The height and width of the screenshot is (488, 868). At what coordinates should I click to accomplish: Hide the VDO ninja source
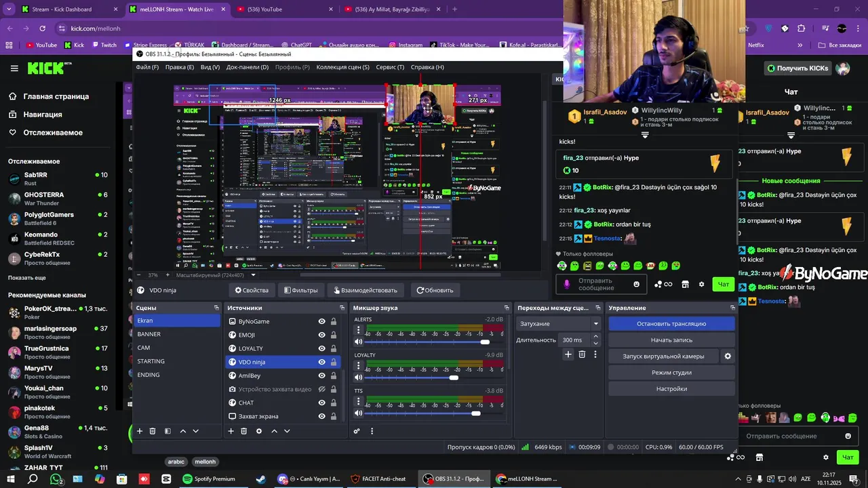click(x=322, y=362)
